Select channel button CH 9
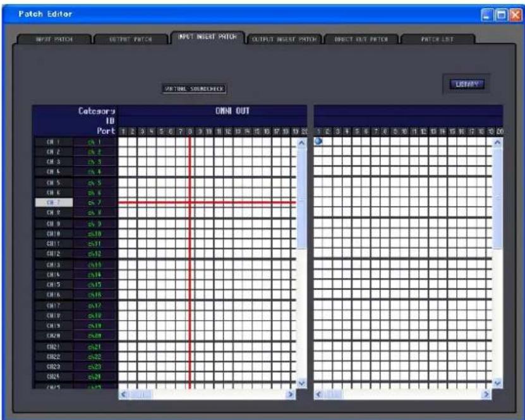525x420 pixels. click(54, 224)
